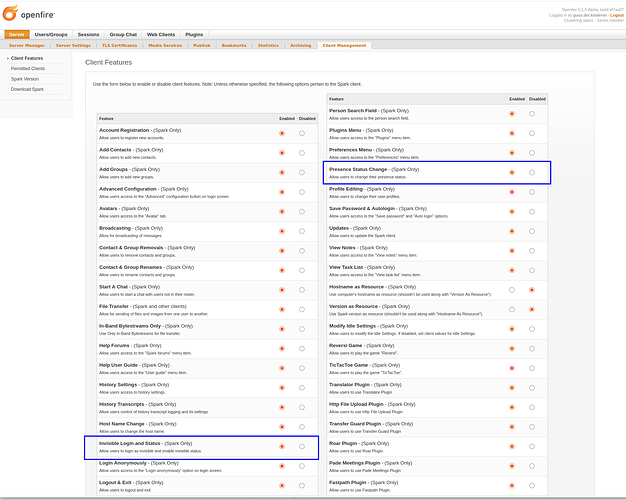The width and height of the screenshot is (626, 500).
Task: Disable Account Registration feature
Action: (302, 133)
